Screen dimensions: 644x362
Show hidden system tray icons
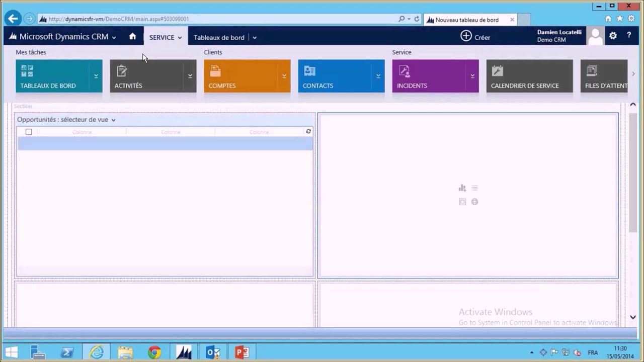coord(532,352)
